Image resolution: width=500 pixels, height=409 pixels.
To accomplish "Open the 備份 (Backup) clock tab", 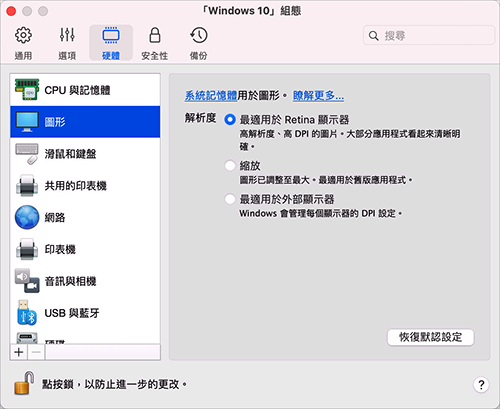I will 199,43.
